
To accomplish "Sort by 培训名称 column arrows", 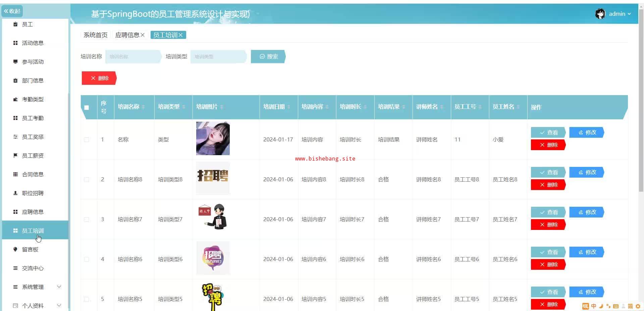I will point(143,107).
